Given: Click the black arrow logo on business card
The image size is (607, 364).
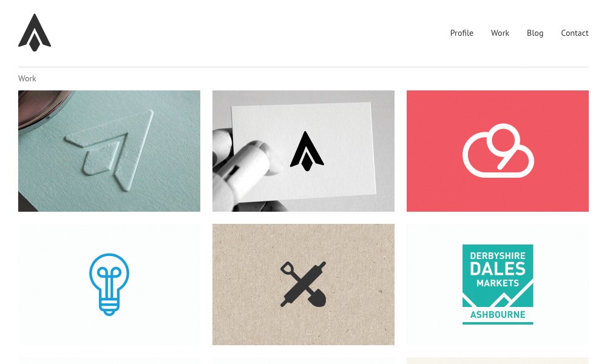Looking at the screenshot, I should 307,151.
